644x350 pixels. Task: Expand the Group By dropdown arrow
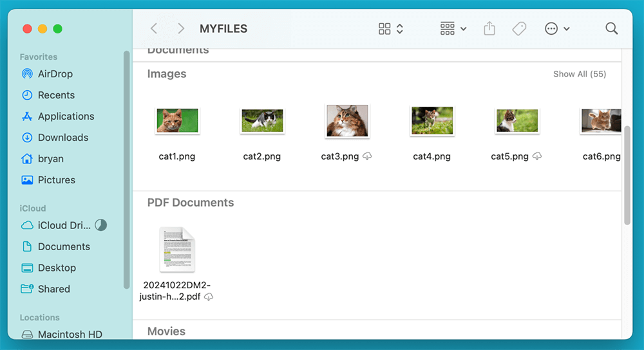(x=464, y=29)
